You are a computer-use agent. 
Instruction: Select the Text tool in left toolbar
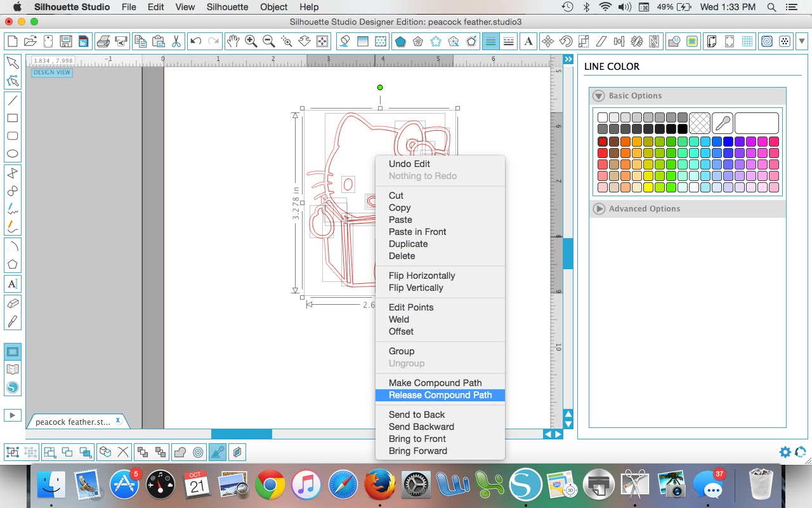[x=12, y=284]
